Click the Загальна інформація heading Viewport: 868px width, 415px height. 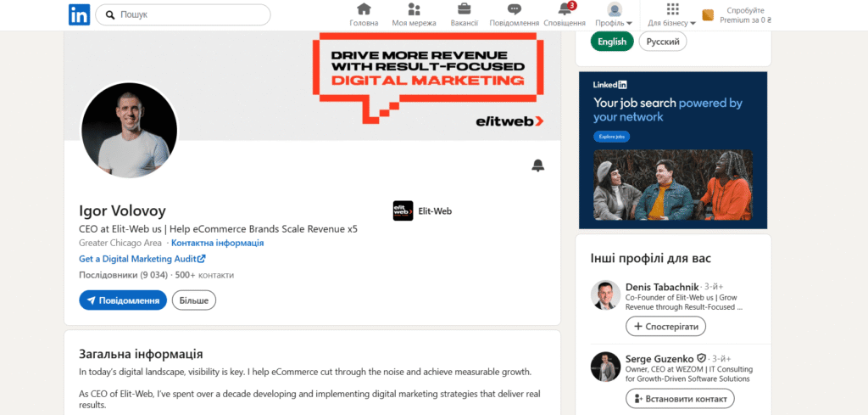click(x=141, y=354)
